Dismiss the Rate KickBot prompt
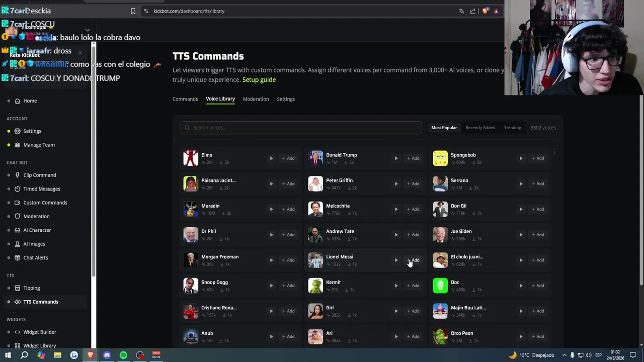This screenshot has height=362, width=644. pyautogui.click(x=79, y=53)
